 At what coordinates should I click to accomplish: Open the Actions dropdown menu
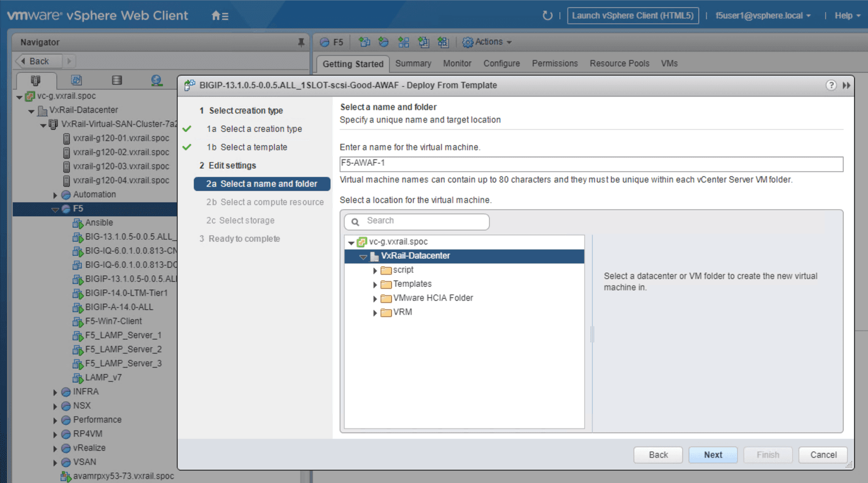click(487, 42)
